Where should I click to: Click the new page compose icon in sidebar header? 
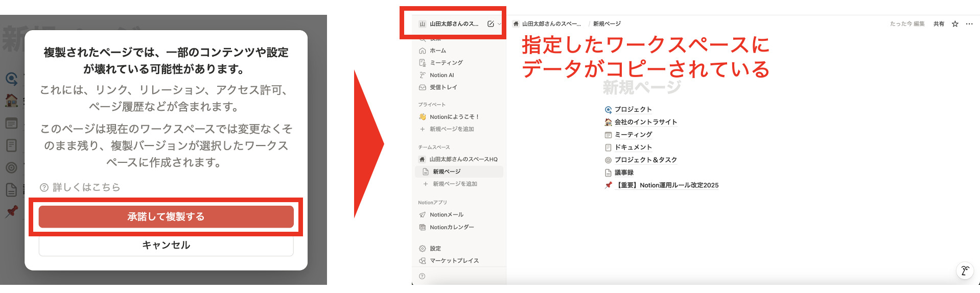coord(491,24)
